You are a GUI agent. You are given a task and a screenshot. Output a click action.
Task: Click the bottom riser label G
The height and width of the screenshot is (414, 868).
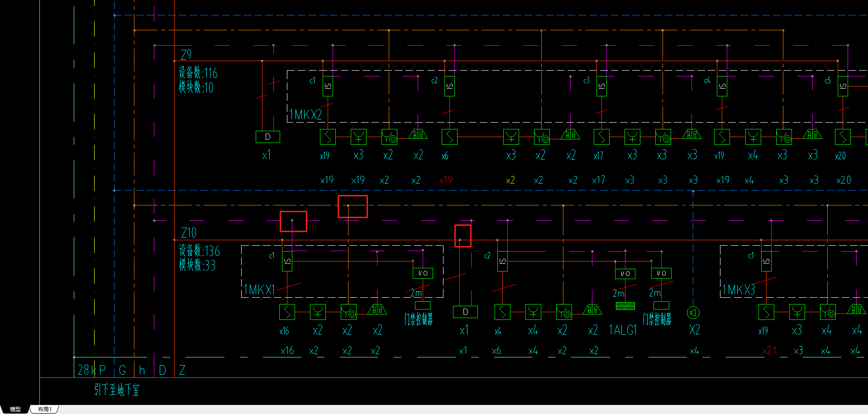(x=123, y=371)
